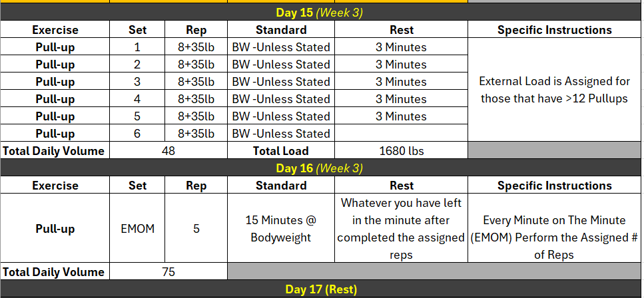
Task: Click the 15 Minutes @ Bodyweight cell
Action: click(280, 229)
